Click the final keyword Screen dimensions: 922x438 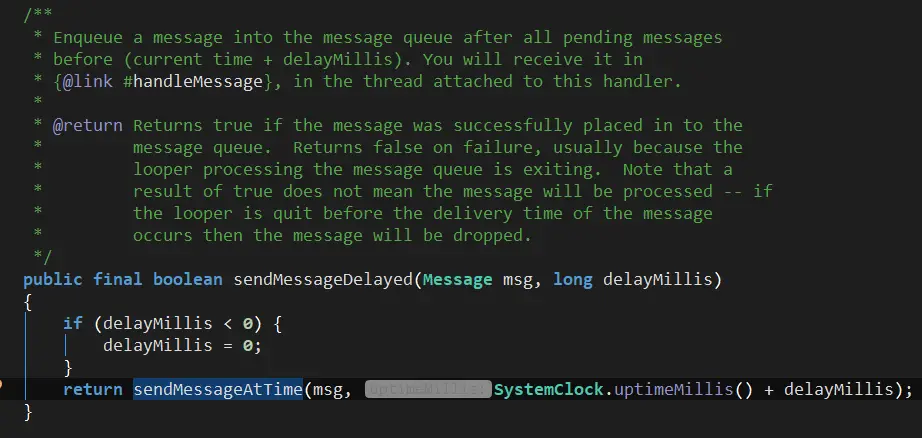click(x=118, y=279)
